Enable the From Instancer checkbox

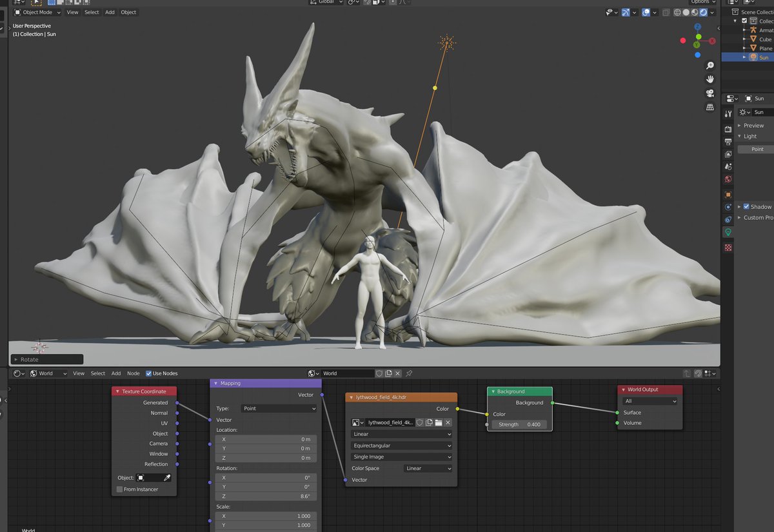point(119,489)
